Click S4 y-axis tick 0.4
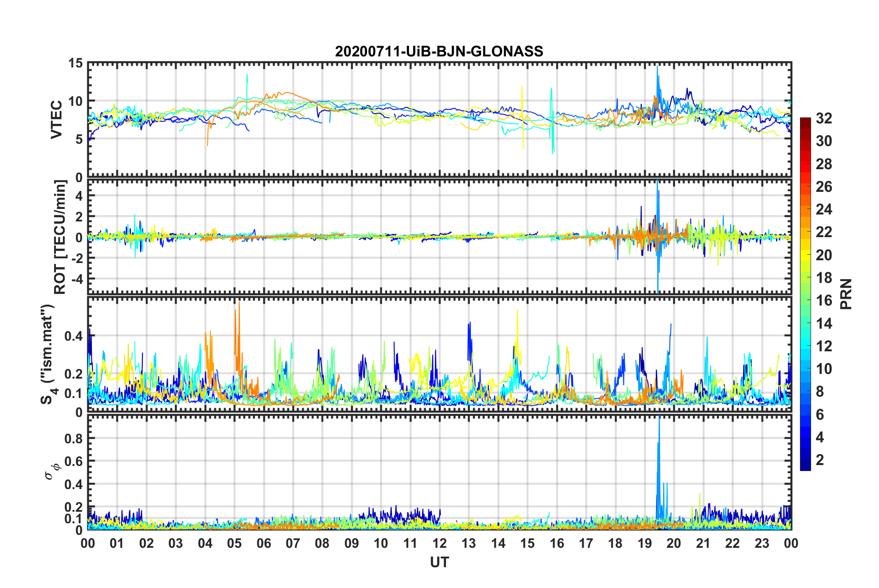This screenshot has height=588, width=879. pyautogui.click(x=73, y=336)
